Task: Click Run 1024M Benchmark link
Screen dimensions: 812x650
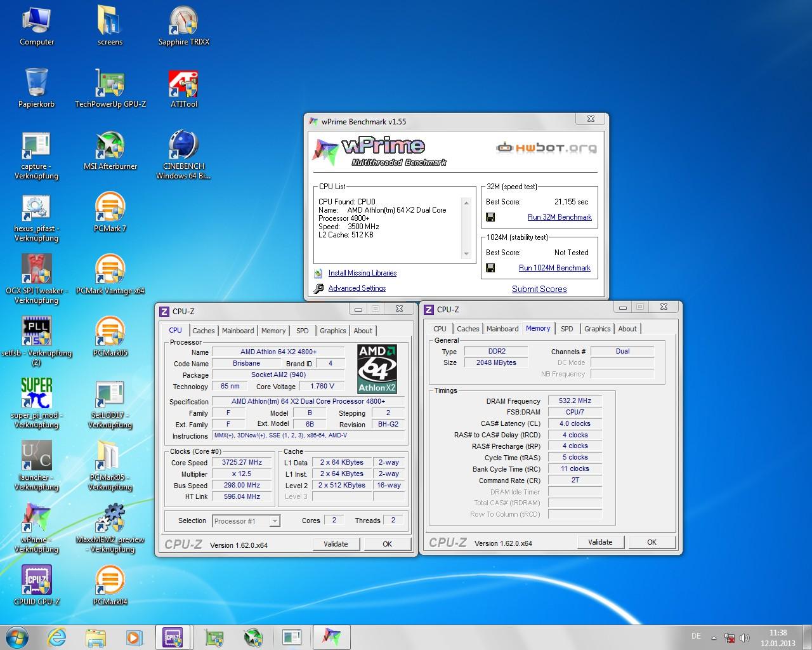Action: click(x=554, y=268)
